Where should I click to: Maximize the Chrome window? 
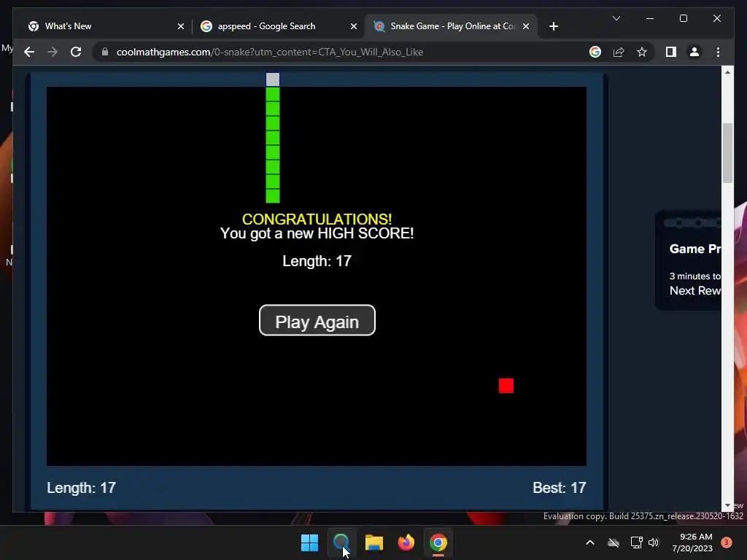(683, 18)
